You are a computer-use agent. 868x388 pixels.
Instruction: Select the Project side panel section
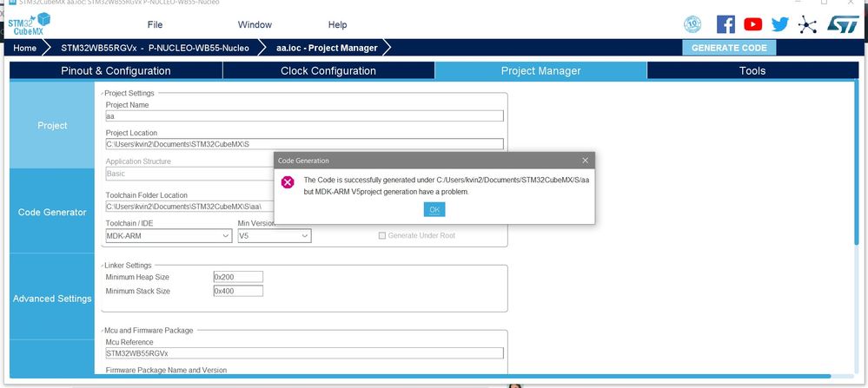tap(52, 126)
